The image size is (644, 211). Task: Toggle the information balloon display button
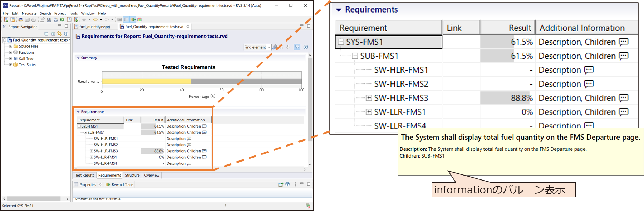coord(297,47)
